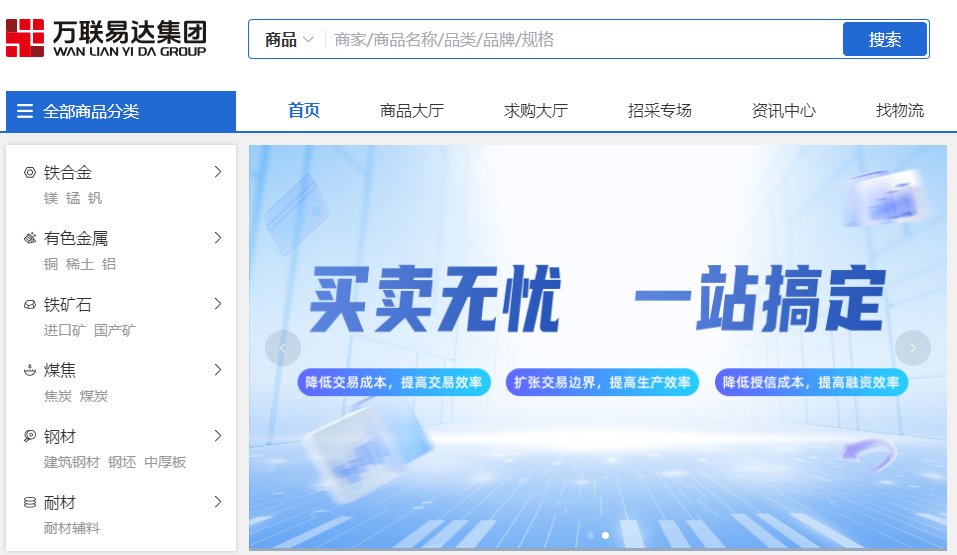Show the next banner slide
Image resolution: width=957 pixels, height=555 pixels.
(x=913, y=348)
